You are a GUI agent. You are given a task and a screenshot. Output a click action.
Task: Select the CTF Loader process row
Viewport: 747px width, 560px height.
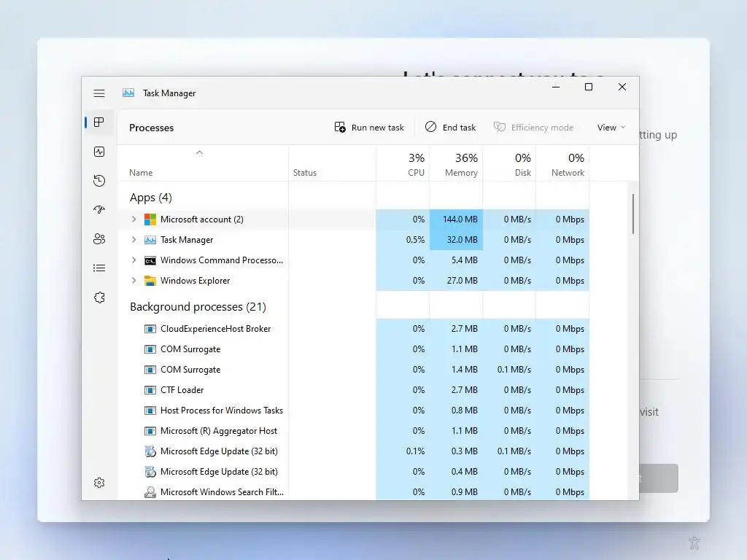pyautogui.click(x=354, y=390)
